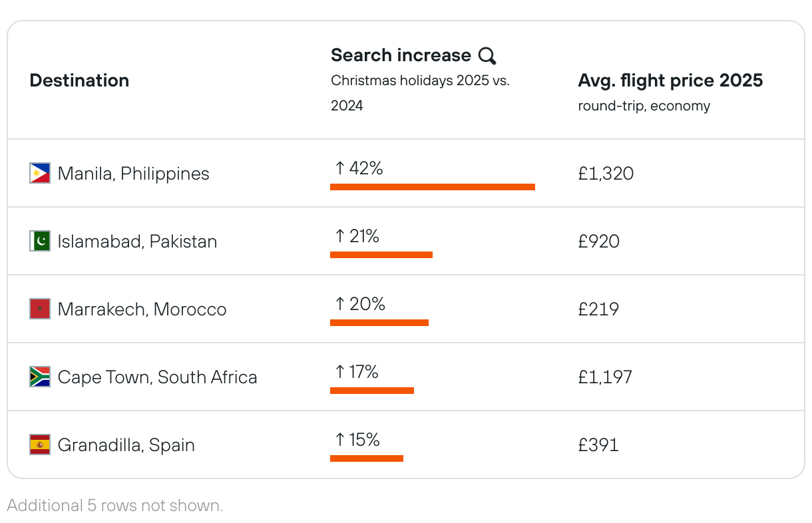Viewport: 812px width, 523px height.
Task: Click the £1,197 flight price
Action: click(605, 377)
